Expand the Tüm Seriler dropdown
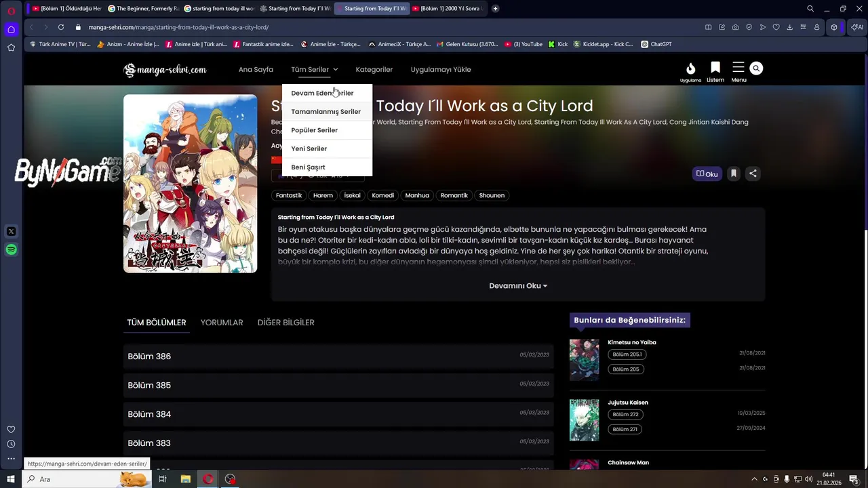Image resolution: width=868 pixels, height=488 pixels. (x=315, y=69)
